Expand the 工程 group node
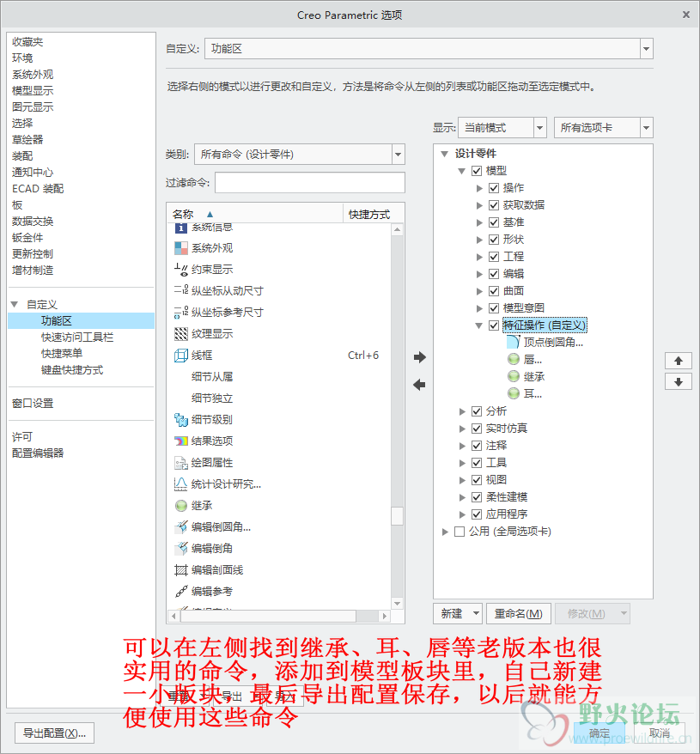The image size is (700, 754). [479, 257]
